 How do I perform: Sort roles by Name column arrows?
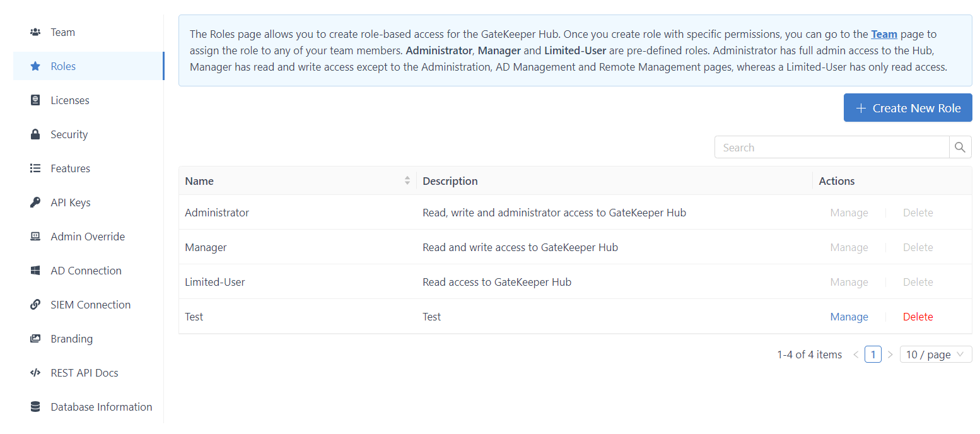(407, 181)
